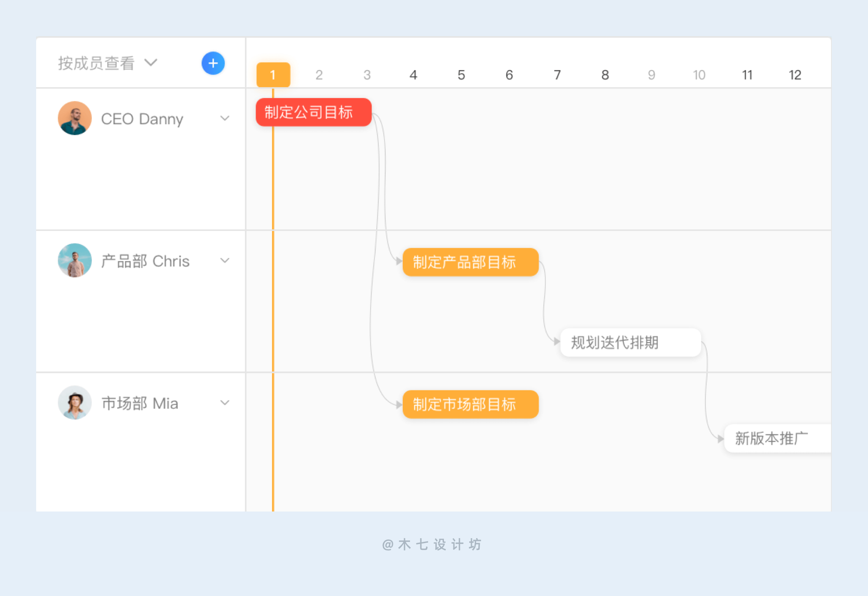Open the 规划迭代排期 task card
This screenshot has width=868, height=596.
click(x=630, y=343)
